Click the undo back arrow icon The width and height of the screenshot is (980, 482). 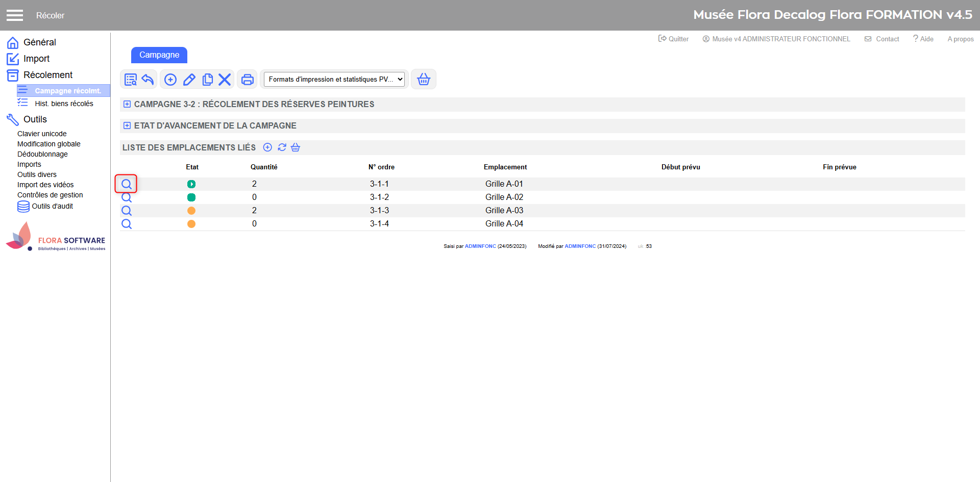click(x=148, y=80)
